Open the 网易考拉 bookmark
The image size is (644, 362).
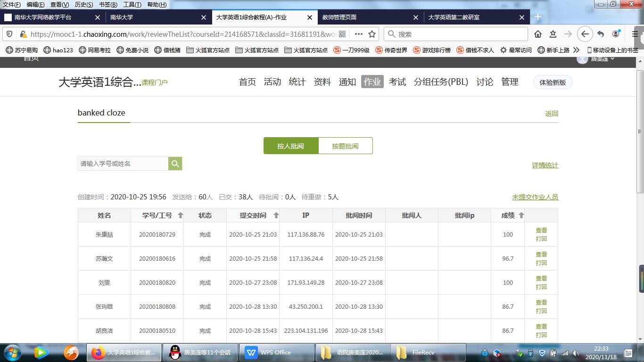coord(95,50)
